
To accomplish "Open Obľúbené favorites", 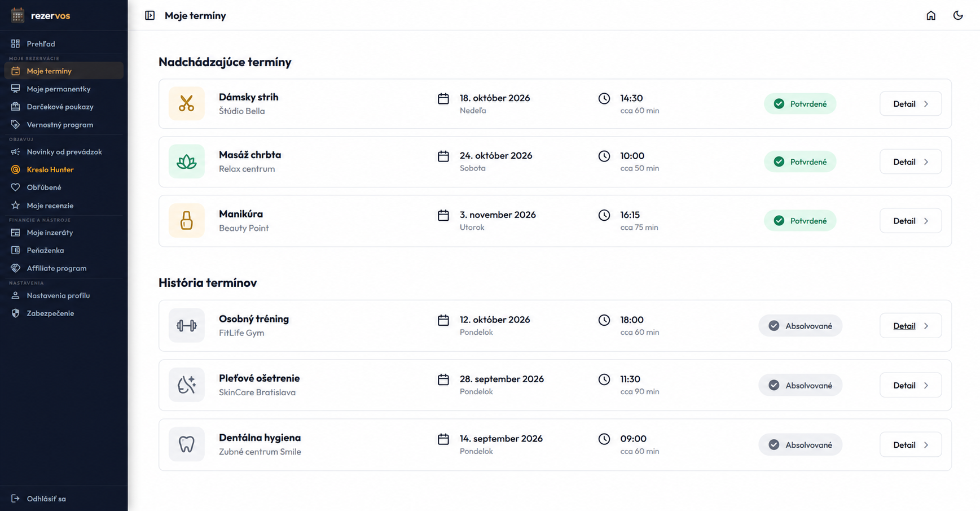I will pyautogui.click(x=64, y=187).
